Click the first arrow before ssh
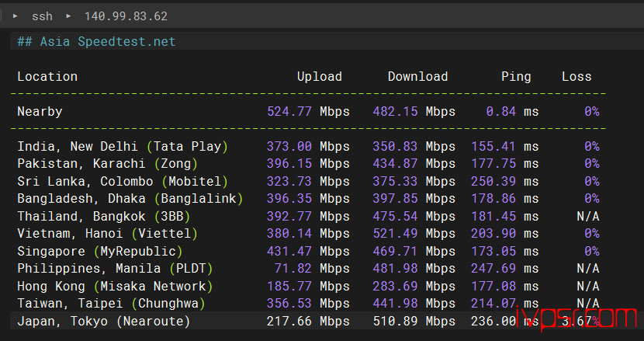The image size is (644, 341). tap(15, 16)
